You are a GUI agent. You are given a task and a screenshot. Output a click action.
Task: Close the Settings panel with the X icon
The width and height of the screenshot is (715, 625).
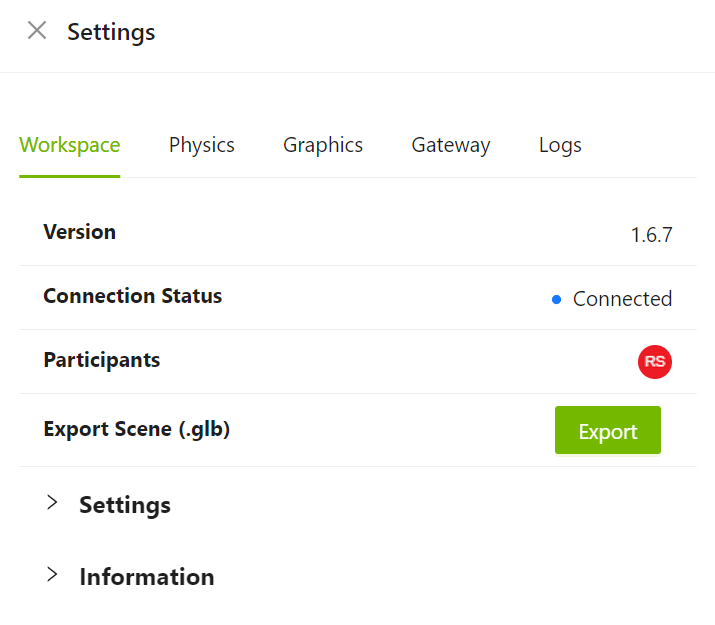(37, 31)
